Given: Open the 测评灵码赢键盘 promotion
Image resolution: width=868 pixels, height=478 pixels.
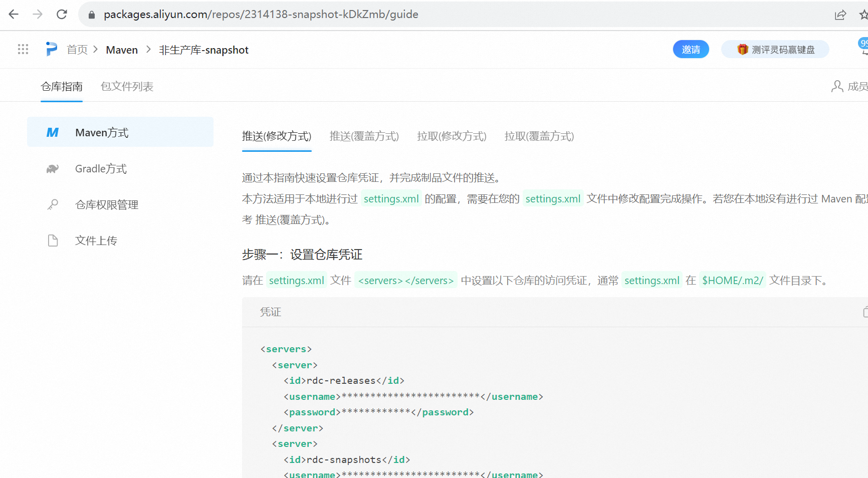Looking at the screenshot, I should [775, 49].
